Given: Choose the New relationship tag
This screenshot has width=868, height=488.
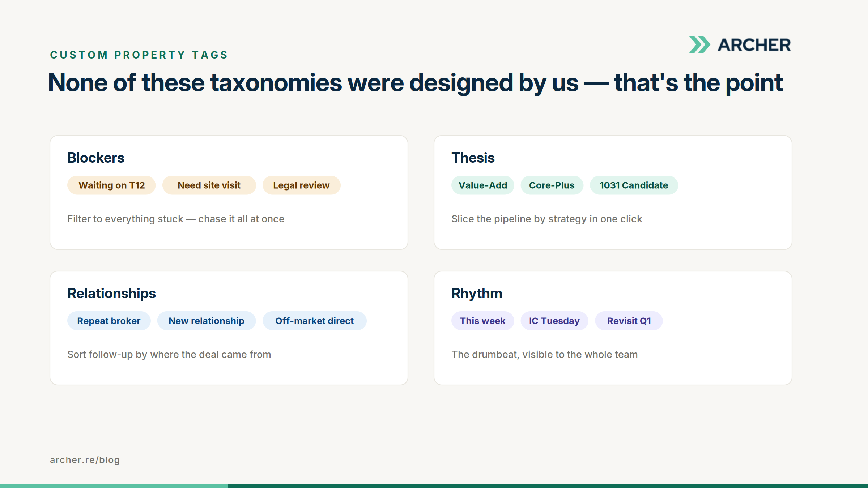Looking at the screenshot, I should click(207, 321).
